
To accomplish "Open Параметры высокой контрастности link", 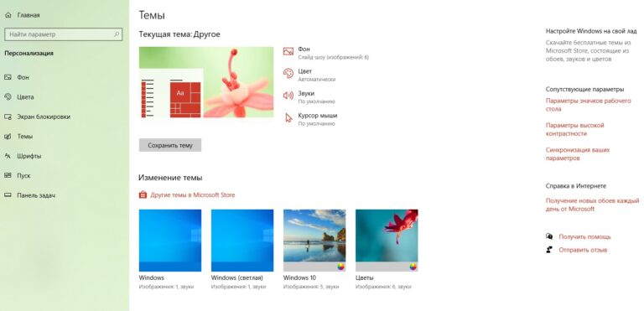I will [x=574, y=129].
